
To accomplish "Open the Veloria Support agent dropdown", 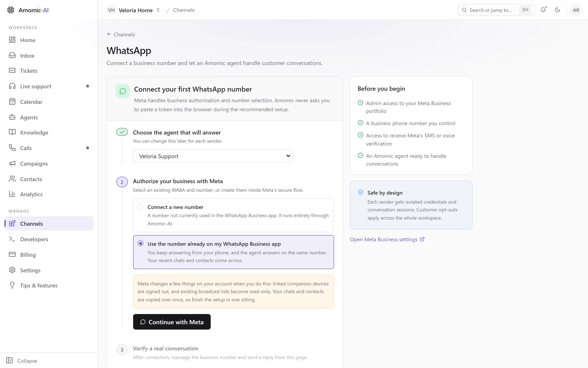I will pyautogui.click(x=213, y=156).
